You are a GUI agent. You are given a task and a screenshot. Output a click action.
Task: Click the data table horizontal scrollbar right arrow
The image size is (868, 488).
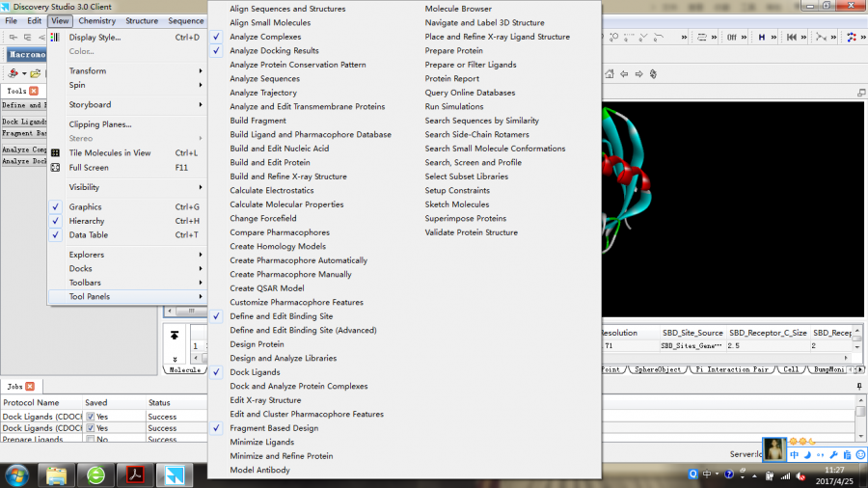pyautogui.click(x=845, y=358)
